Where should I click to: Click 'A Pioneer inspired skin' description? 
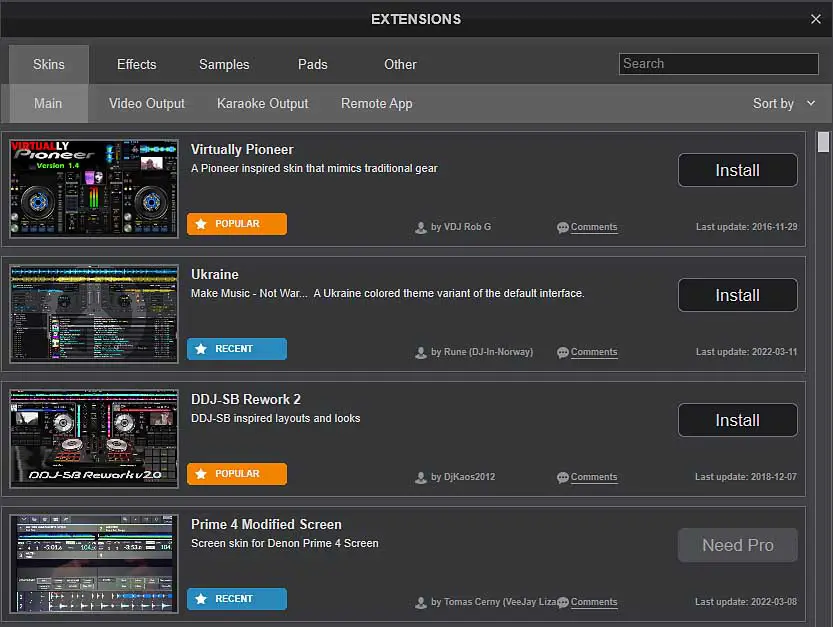(x=314, y=168)
